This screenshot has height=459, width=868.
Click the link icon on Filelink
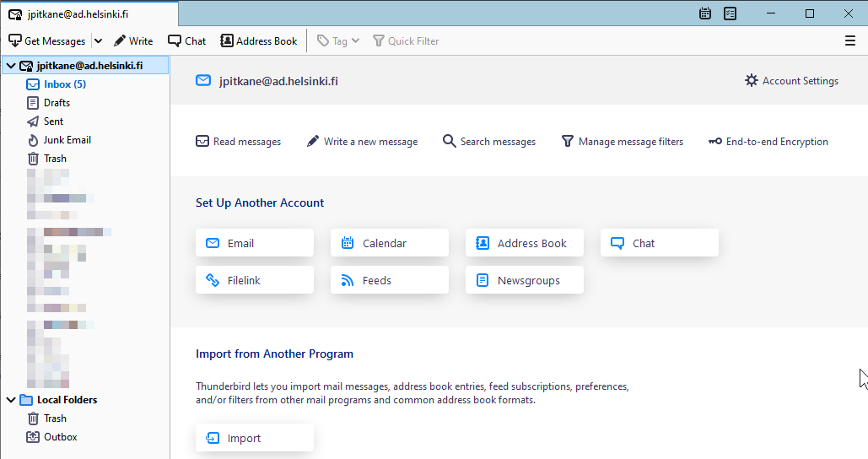tap(213, 280)
